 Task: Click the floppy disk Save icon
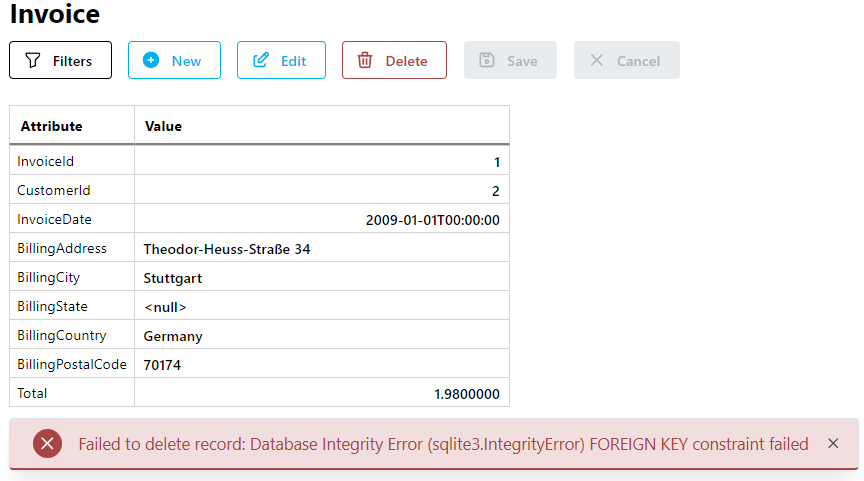487,60
